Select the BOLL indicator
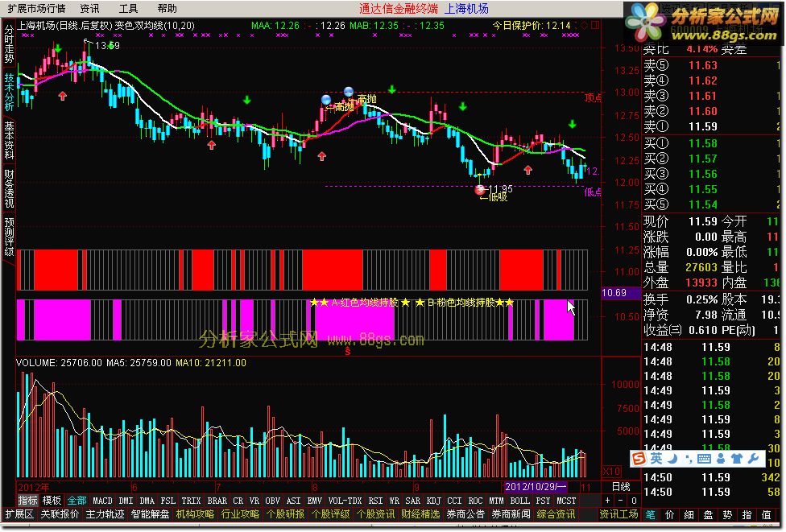This screenshot has height=532, width=786. (x=519, y=501)
